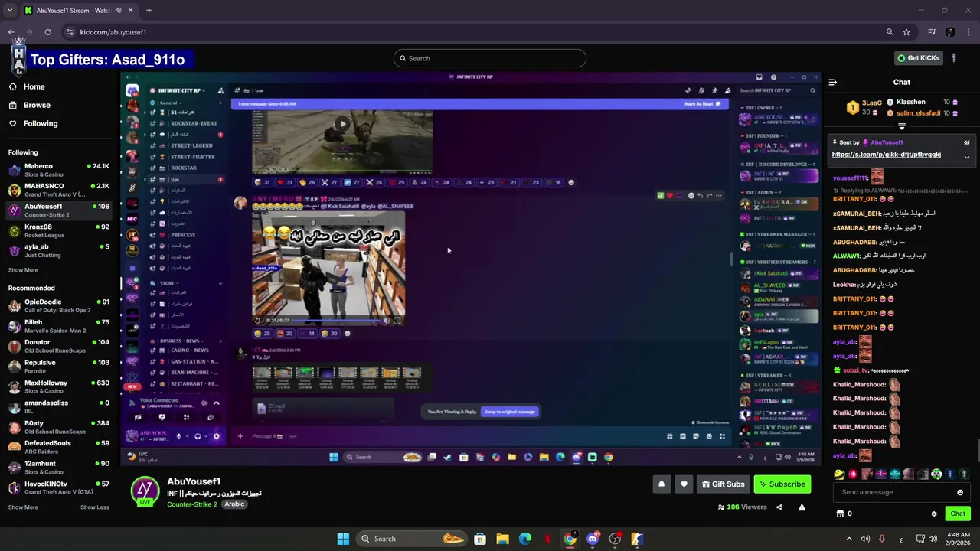Open Microsoft Edge from taskbar

coord(525,539)
